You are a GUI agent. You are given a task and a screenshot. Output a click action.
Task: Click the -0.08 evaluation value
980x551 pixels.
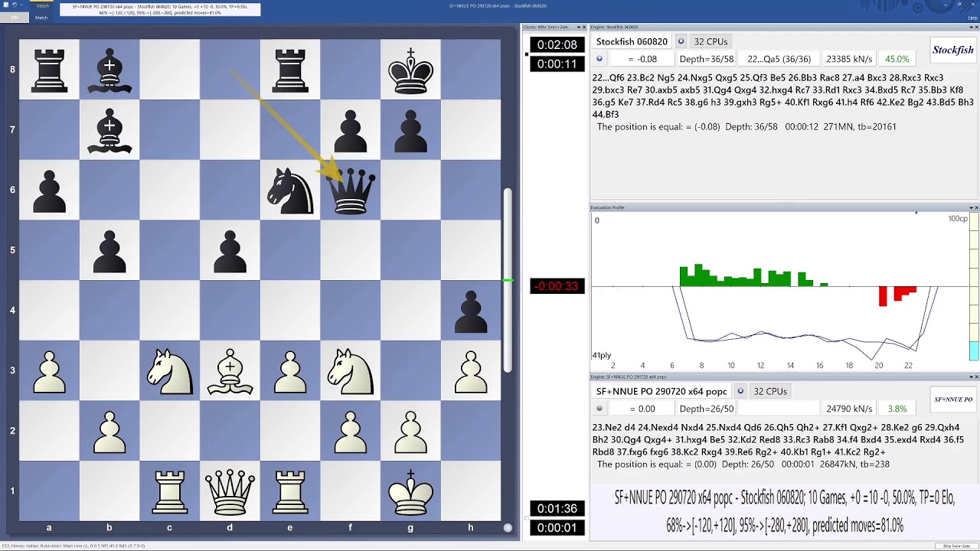tap(642, 59)
